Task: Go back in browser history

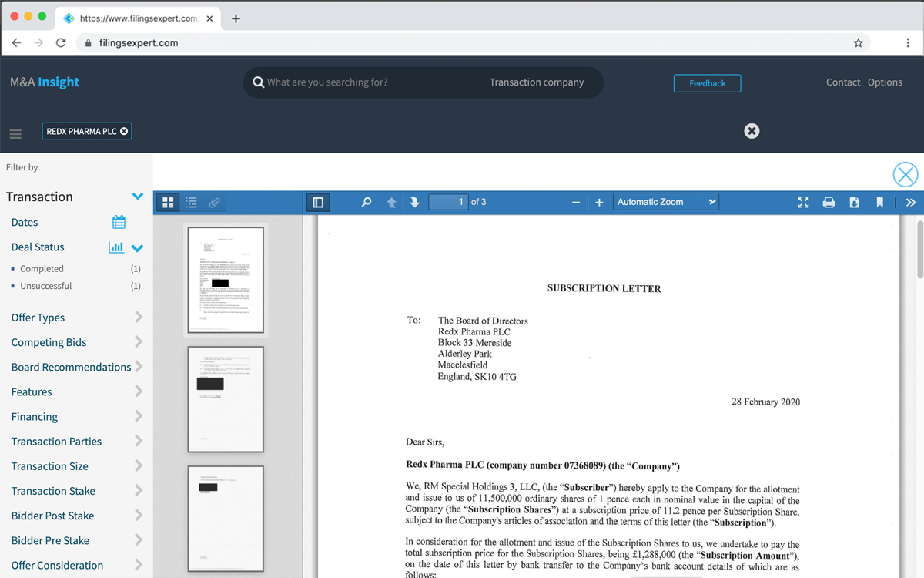Action: tap(17, 43)
